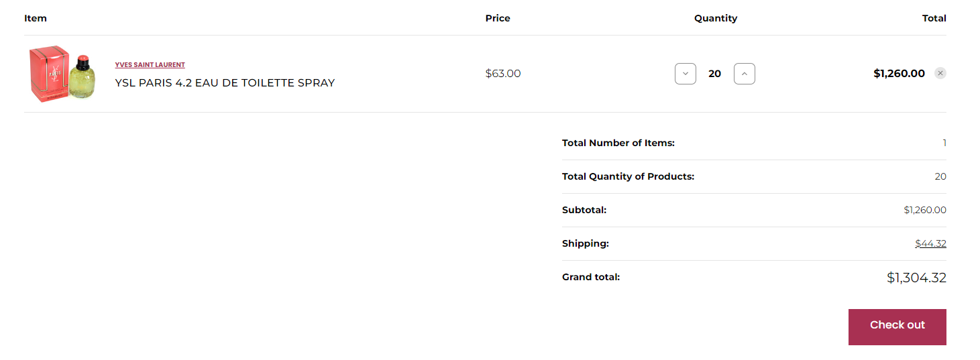Decrease quantity with the down chevron button
Screen dimensions: 980x360
[x=685, y=74]
